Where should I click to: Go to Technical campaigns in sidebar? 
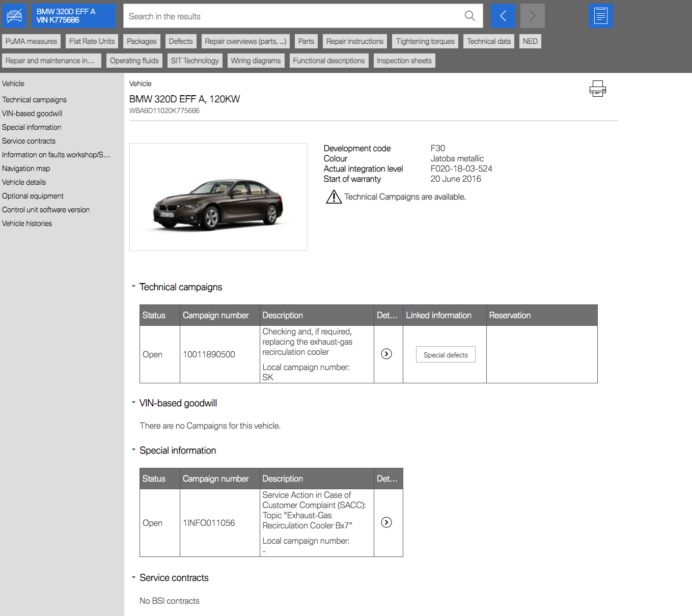(34, 100)
